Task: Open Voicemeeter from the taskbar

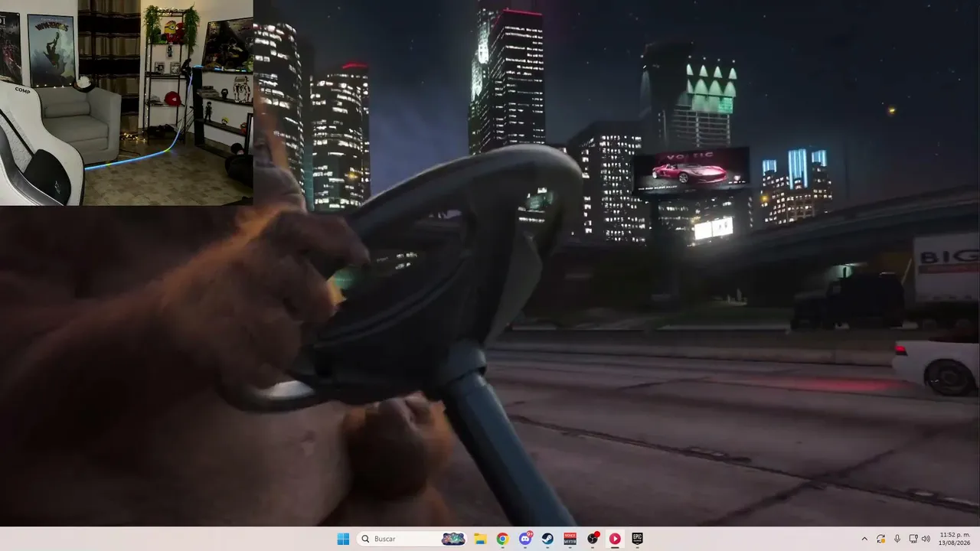Action: tap(570, 539)
